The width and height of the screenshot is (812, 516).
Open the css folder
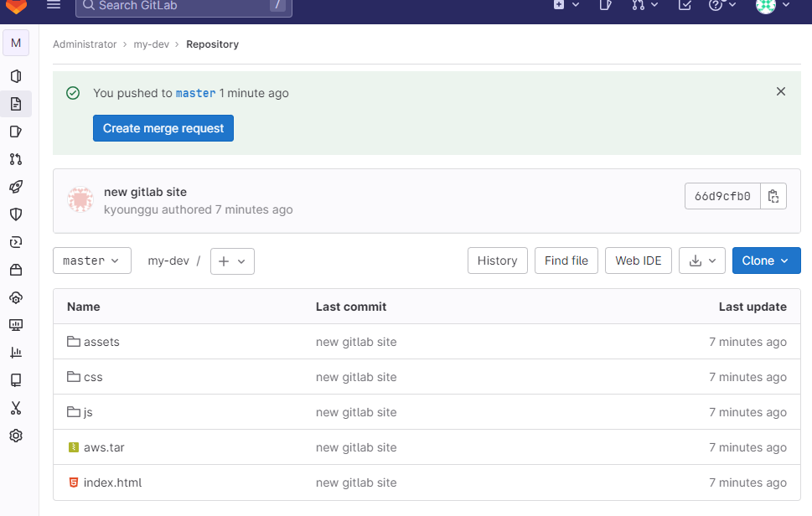point(93,377)
